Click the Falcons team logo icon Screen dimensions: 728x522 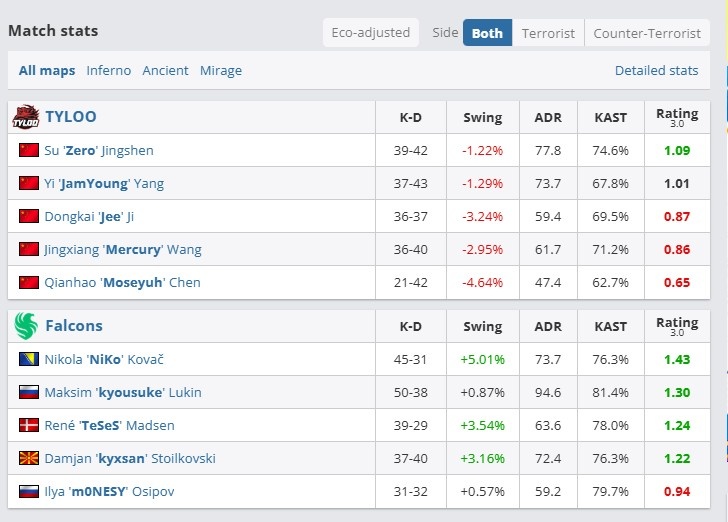tap(25, 326)
